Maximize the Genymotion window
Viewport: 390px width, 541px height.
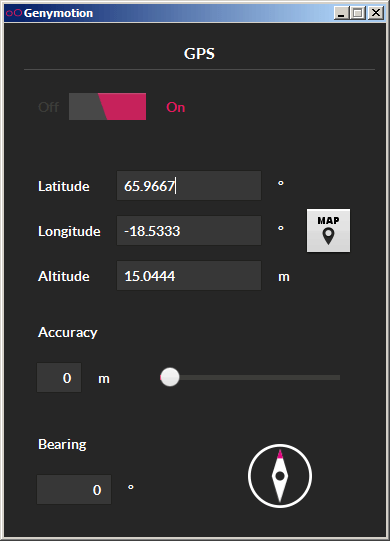(x=358, y=13)
